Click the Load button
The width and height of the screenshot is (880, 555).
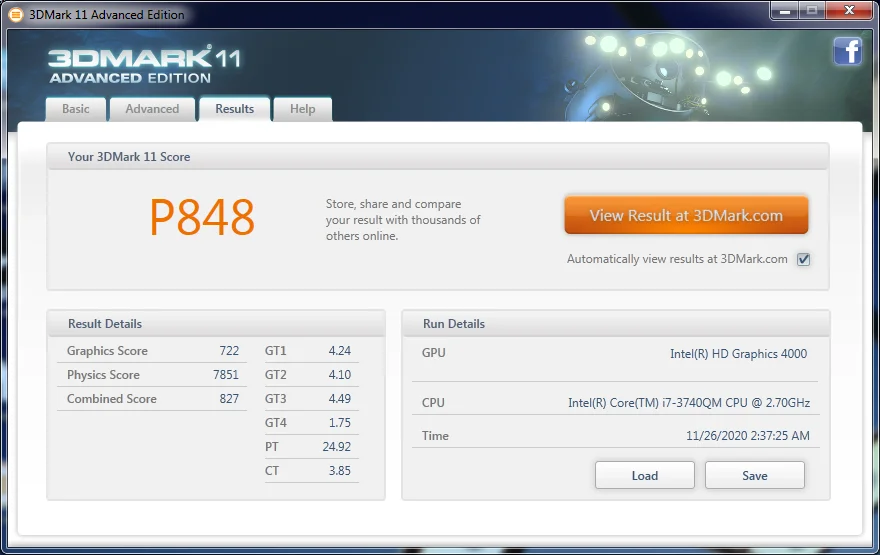coord(645,475)
